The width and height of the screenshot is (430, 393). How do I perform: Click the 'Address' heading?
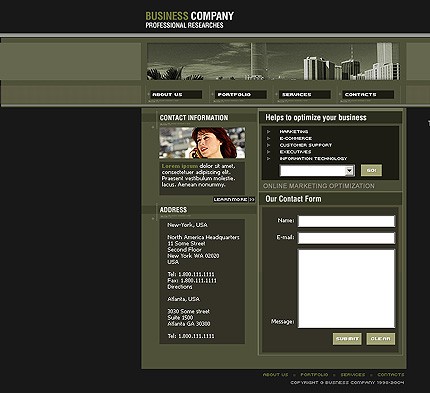pyautogui.click(x=173, y=210)
